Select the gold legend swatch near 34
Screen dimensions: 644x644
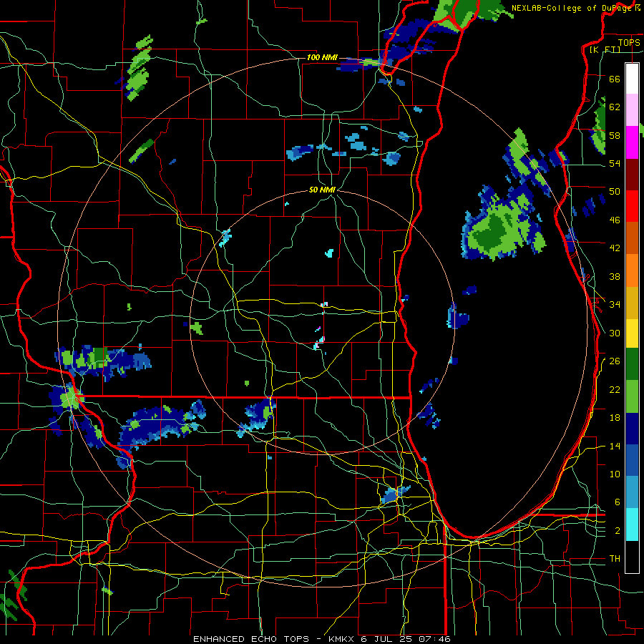(x=632, y=303)
